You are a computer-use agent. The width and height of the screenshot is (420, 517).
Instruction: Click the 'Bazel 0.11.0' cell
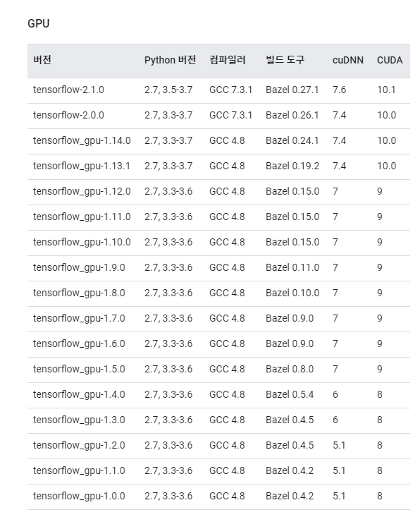[292, 267]
